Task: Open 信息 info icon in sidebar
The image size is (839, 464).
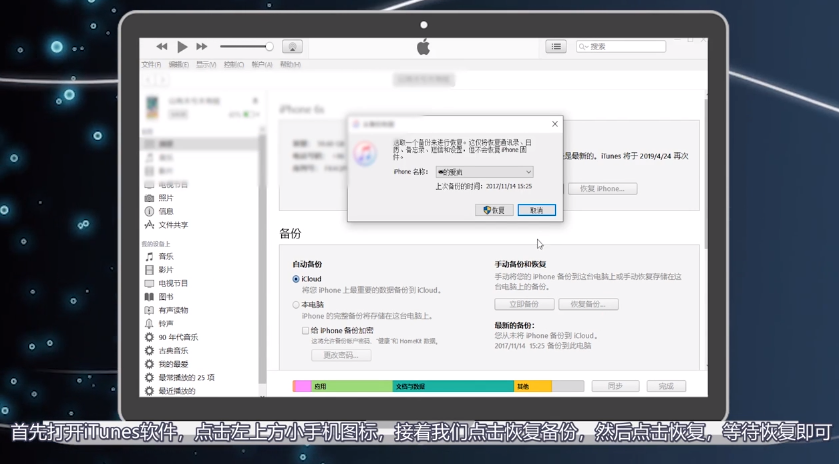Action: 149,211
